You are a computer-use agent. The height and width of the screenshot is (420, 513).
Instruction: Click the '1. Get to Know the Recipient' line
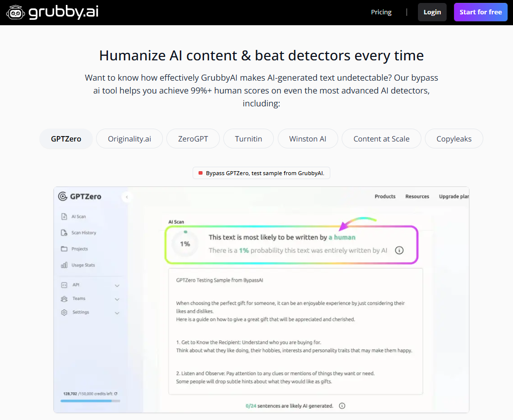(x=249, y=342)
